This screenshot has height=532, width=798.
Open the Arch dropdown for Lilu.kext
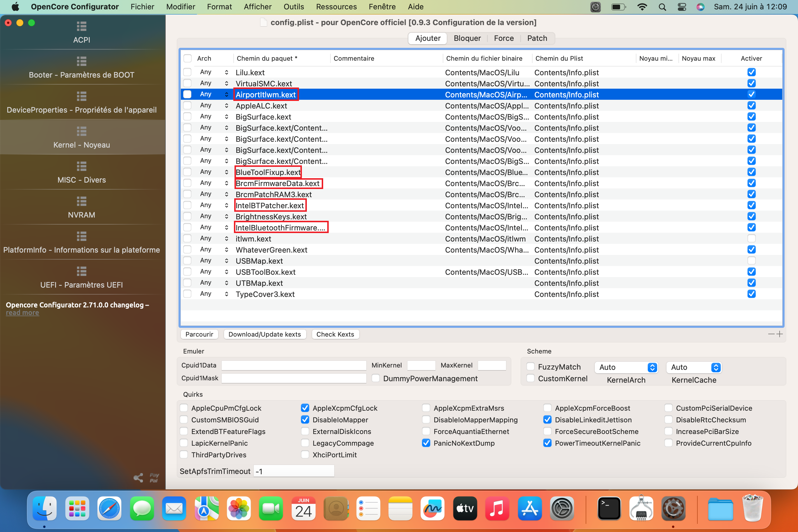tap(227, 72)
